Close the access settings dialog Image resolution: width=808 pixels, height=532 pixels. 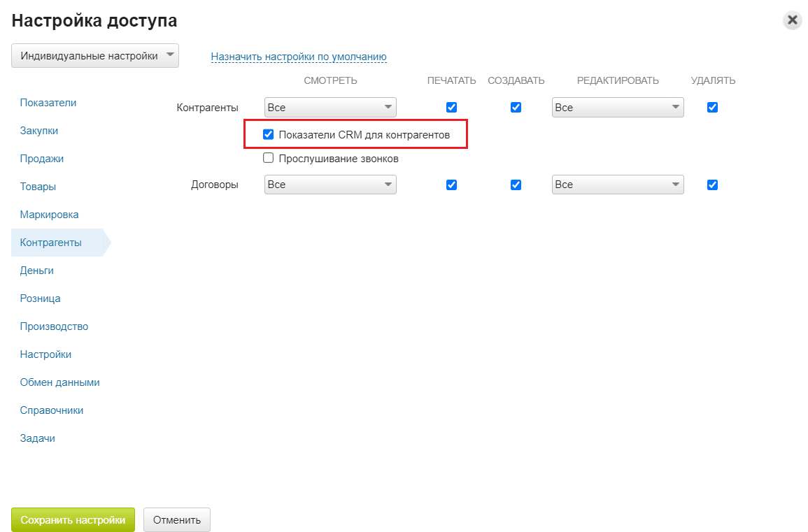(792, 20)
